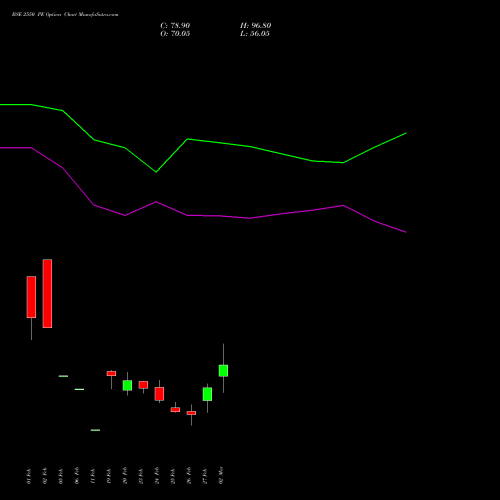Select the 02 Feb date label
The width and height of the screenshot is (500, 500).
pyautogui.click(x=45, y=476)
